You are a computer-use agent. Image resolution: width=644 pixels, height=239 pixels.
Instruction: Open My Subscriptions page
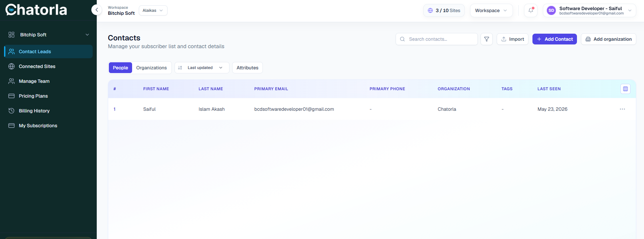point(48,126)
